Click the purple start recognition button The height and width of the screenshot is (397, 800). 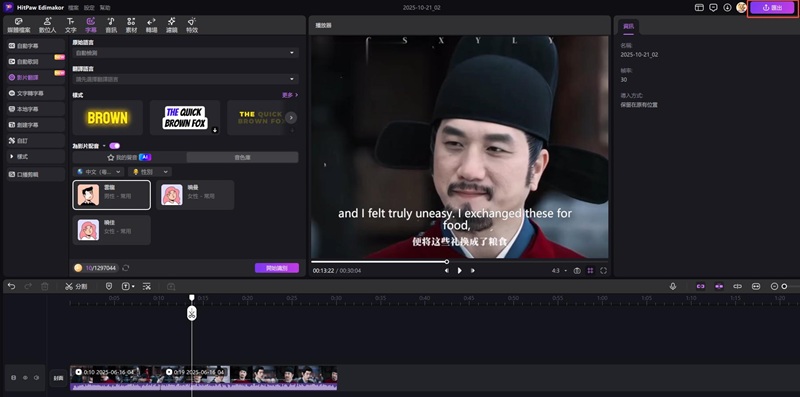277,268
